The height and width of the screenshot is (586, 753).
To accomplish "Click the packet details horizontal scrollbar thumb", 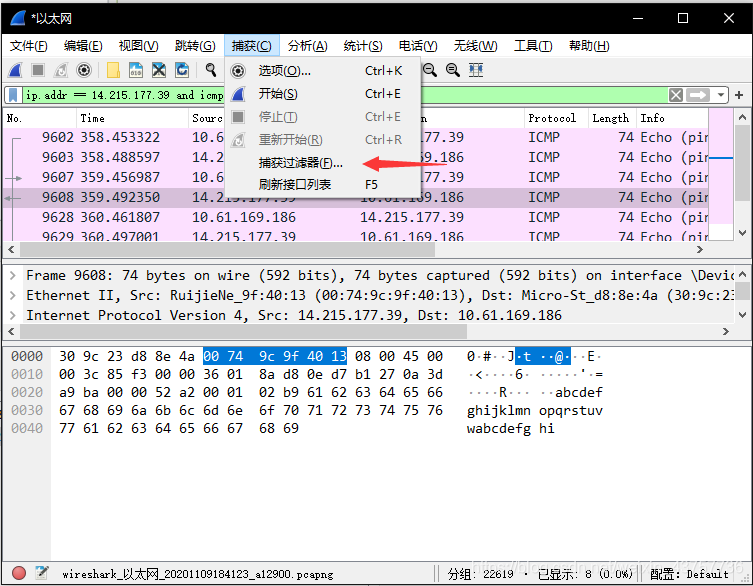I will click(243, 331).
